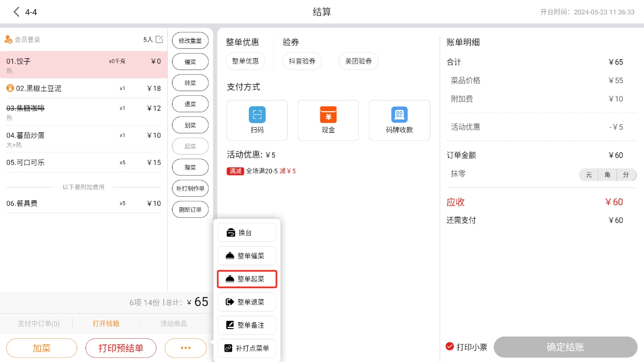Open whole-order remark (整单备注)
The height and width of the screenshot is (362, 644).
pyautogui.click(x=247, y=325)
